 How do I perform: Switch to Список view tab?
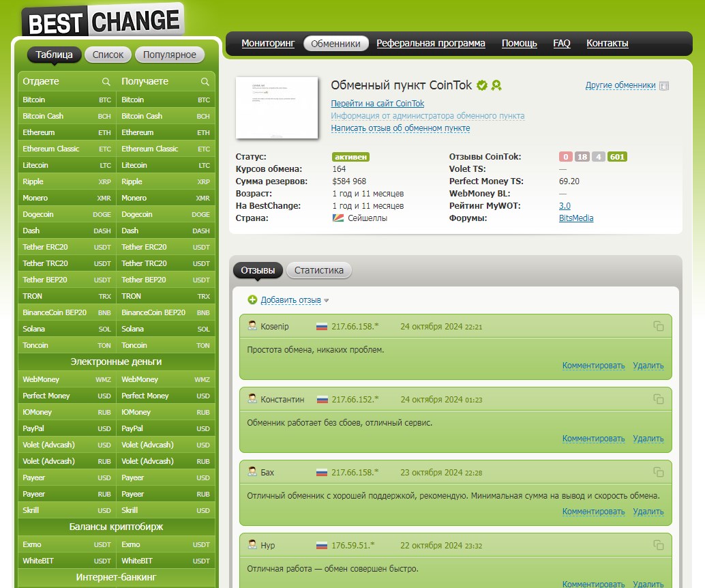pyautogui.click(x=108, y=55)
